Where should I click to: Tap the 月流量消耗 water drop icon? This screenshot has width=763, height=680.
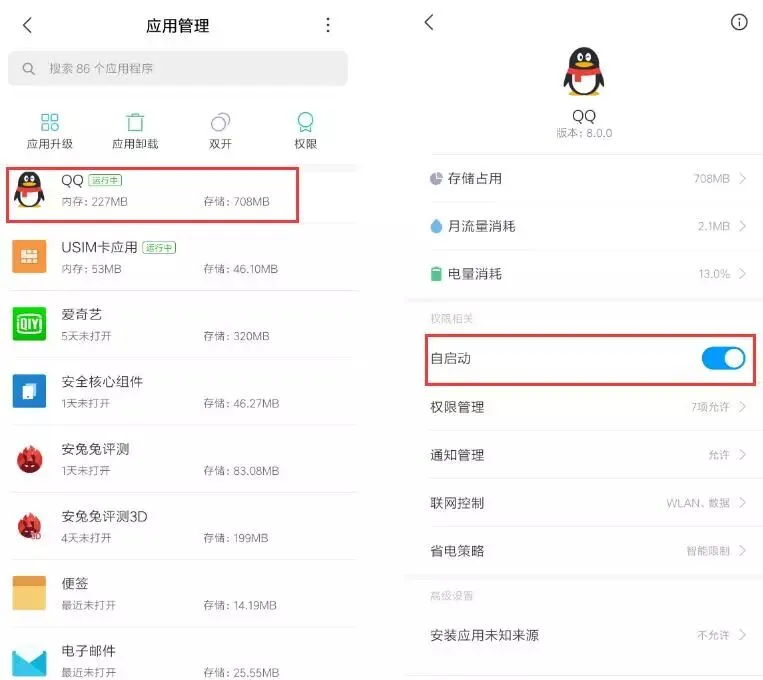(436, 226)
